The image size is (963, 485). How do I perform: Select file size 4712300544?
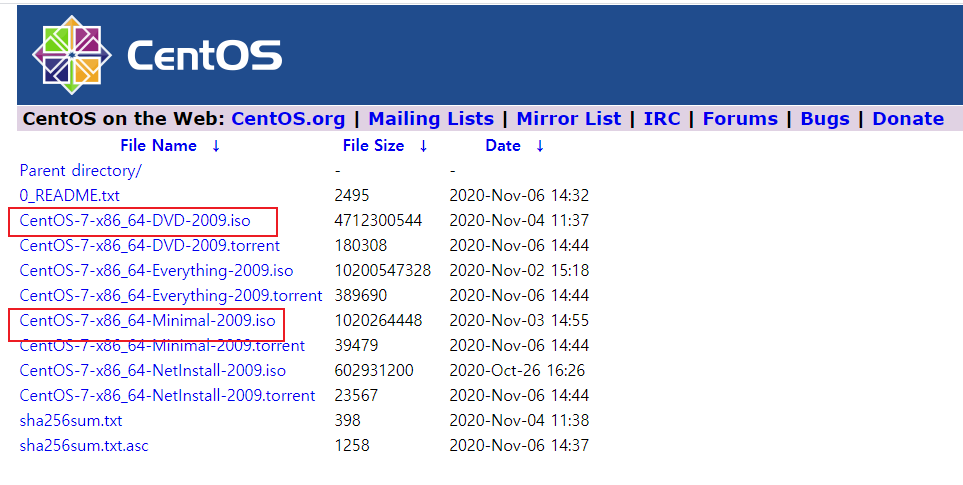[378, 221]
